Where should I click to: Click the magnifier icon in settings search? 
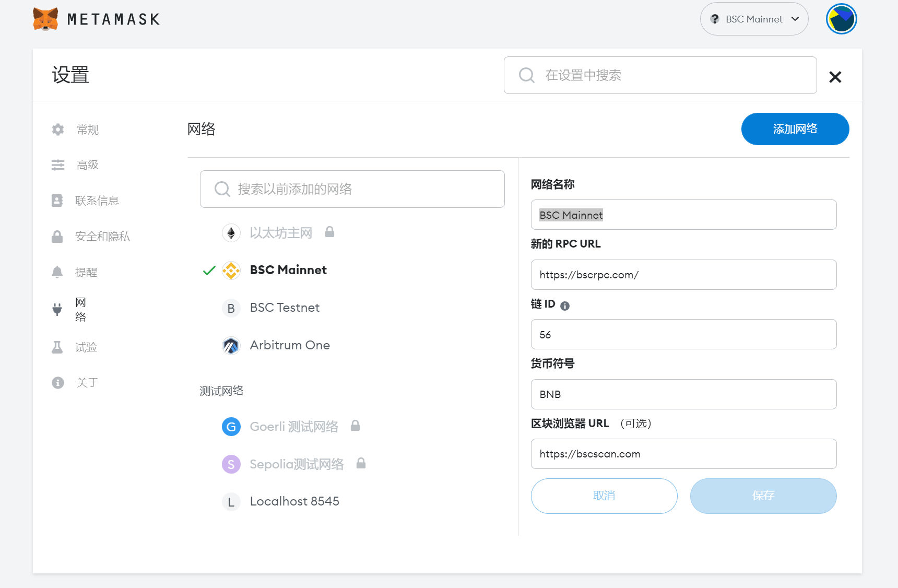(x=526, y=75)
